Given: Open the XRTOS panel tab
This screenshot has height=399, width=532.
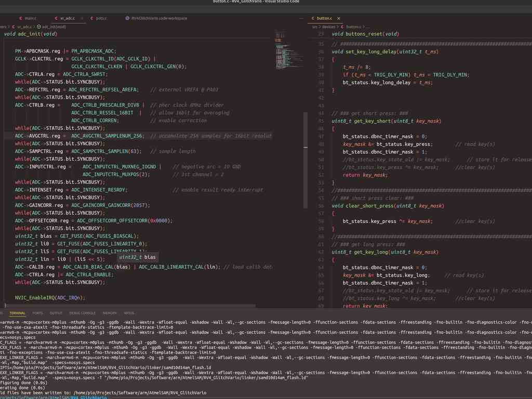Looking at the screenshot, I should click(129, 313).
